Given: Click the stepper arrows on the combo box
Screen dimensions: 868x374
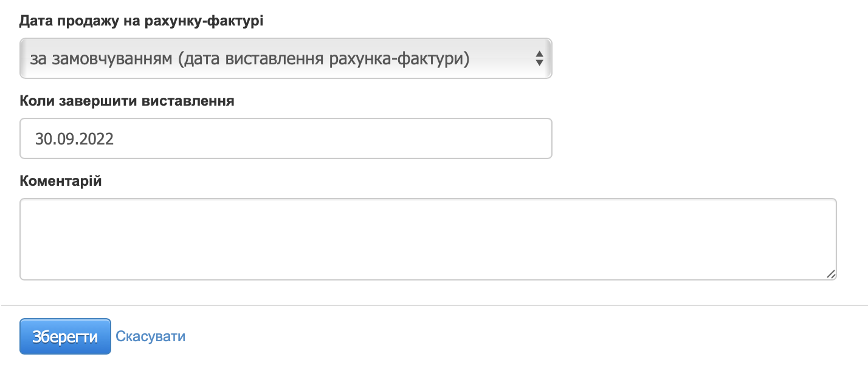Looking at the screenshot, I should [x=540, y=58].
